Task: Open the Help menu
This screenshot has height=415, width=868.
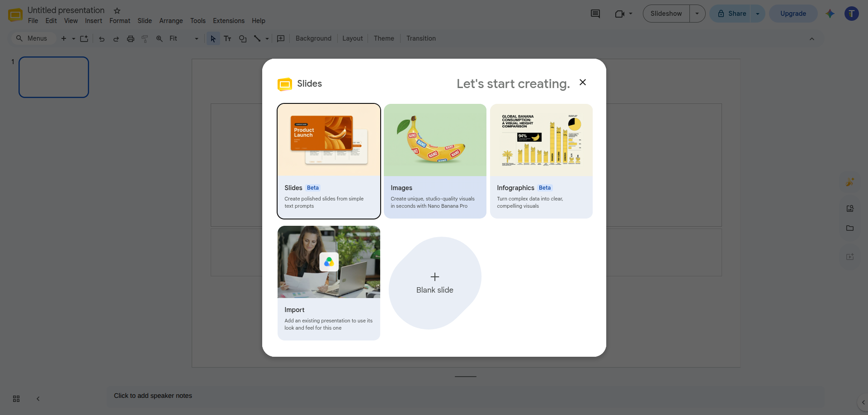Action: click(x=259, y=21)
